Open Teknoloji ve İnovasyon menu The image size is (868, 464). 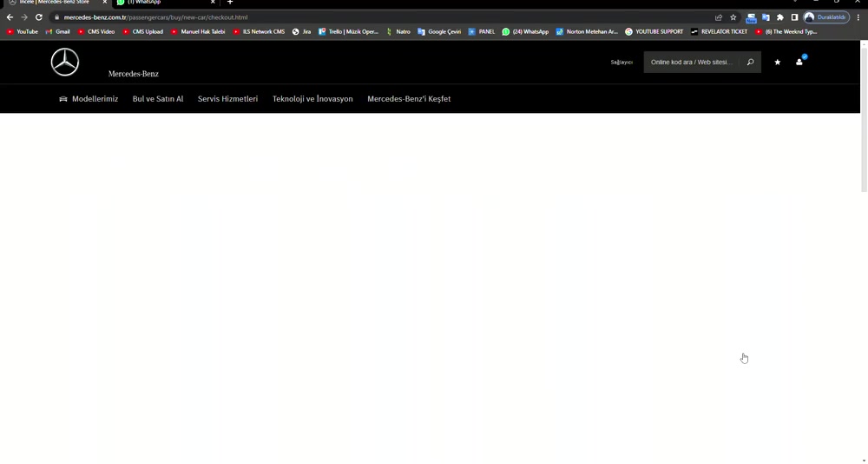coord(312,99)
